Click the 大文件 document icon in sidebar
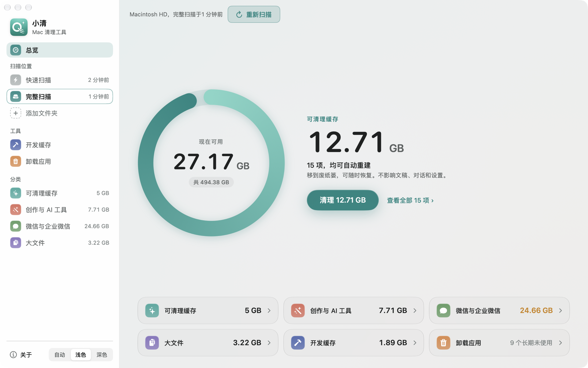The height and width of the screenshot is (368, 588). (16, 243)
